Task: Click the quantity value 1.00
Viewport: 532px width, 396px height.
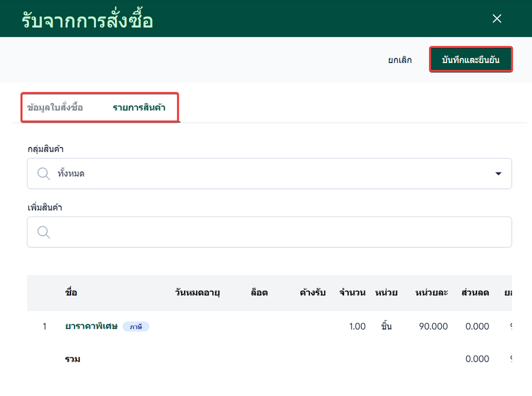Action: pos(357,327)
